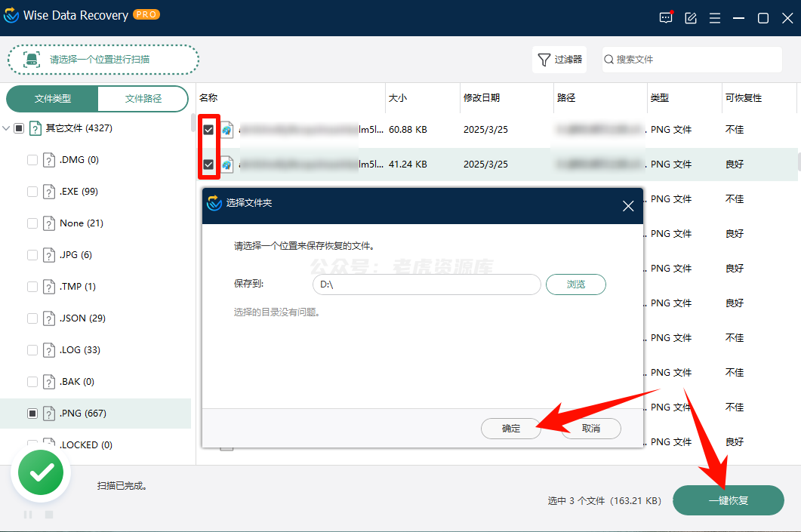This screenshot has width=801, height=532.
Task: Check the None (21) checkbox
Action: tap(32, 223)
